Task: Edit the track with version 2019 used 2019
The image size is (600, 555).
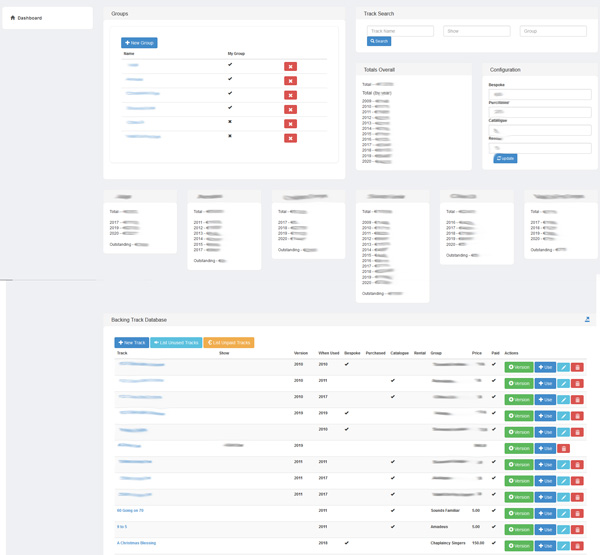Action: (563, 416)
